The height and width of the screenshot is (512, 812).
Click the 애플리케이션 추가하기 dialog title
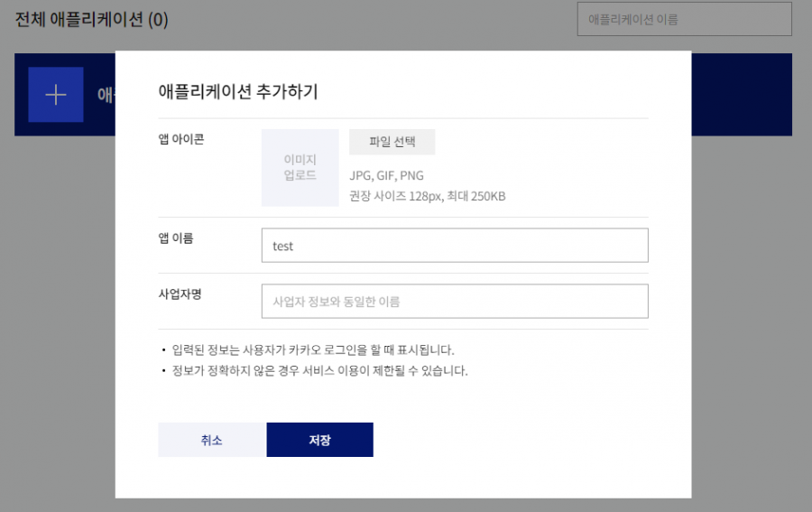coord(238,91)
